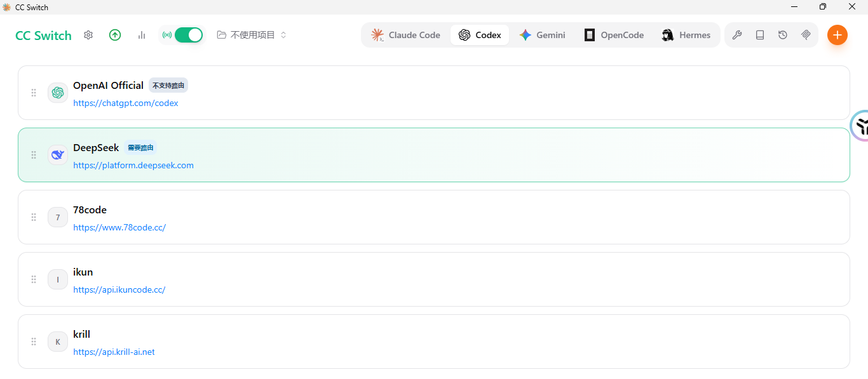
Task: Open the history clock icon
Action: tap(783, 35)
